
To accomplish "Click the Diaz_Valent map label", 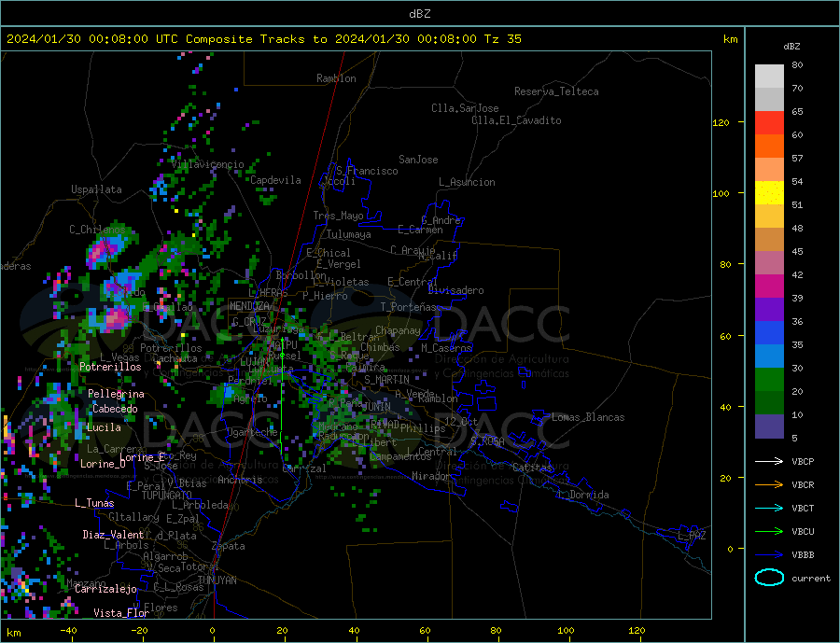I will click(x=113, y=535).
